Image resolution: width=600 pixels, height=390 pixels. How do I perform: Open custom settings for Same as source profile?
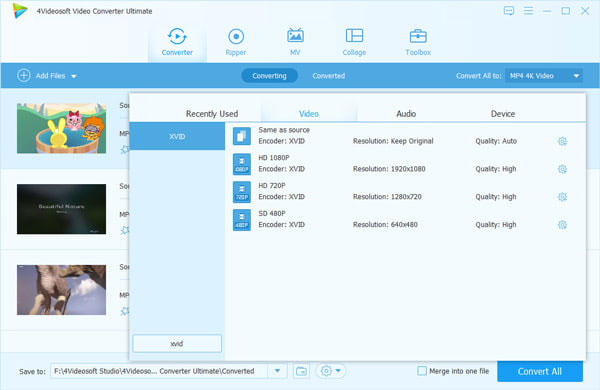click(562, 141)
